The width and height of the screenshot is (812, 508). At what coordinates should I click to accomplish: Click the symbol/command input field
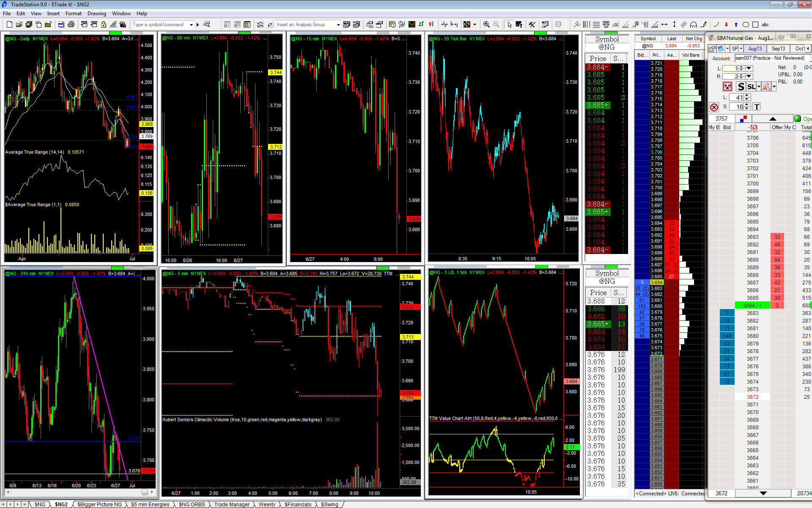tap(160, 25)
